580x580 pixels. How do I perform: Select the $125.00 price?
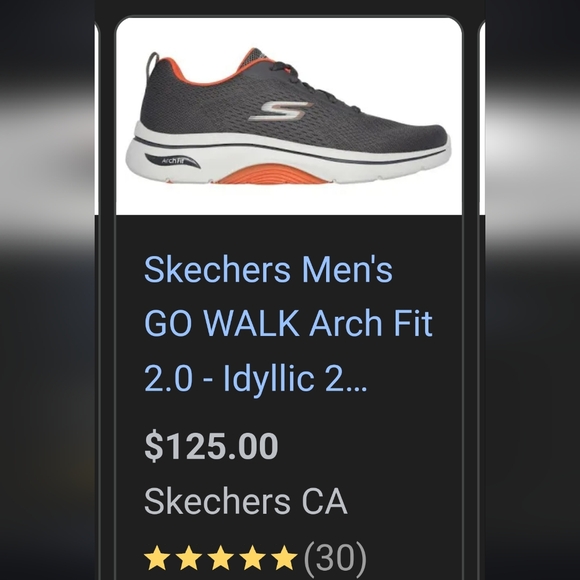pyautogui.click(x=211, y=446)
